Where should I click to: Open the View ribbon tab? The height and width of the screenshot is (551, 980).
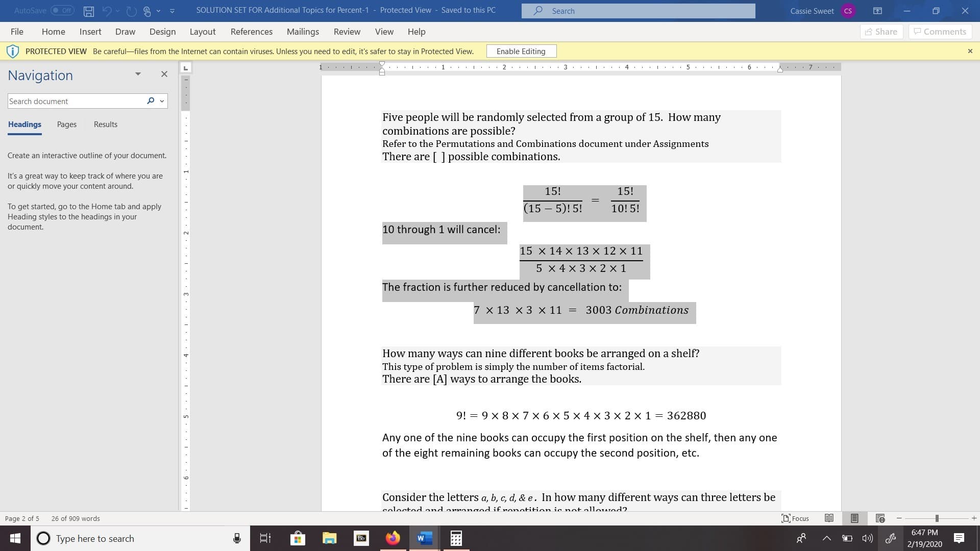click(384, 31)
